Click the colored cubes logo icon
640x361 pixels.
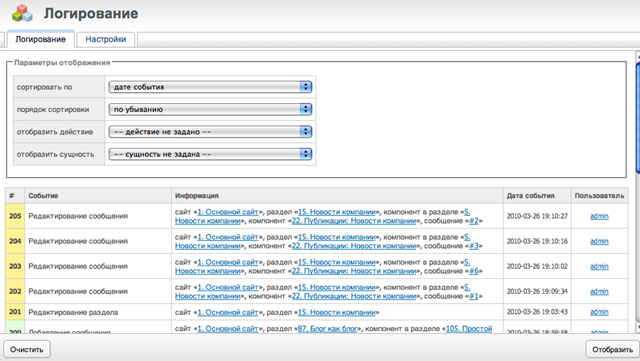22,13
